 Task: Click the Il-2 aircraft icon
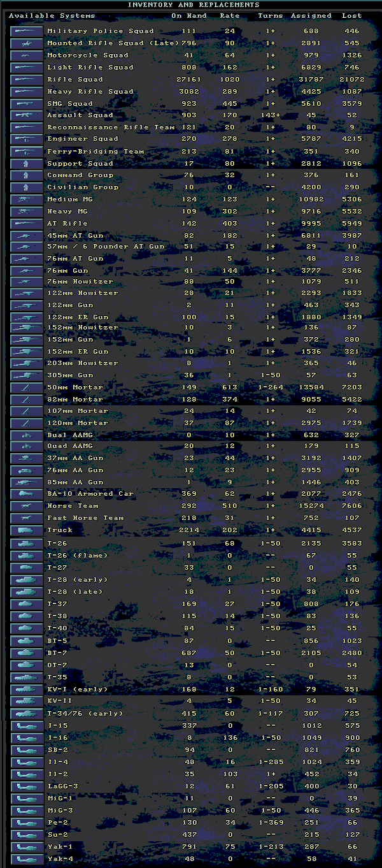(x=26, y=774)
